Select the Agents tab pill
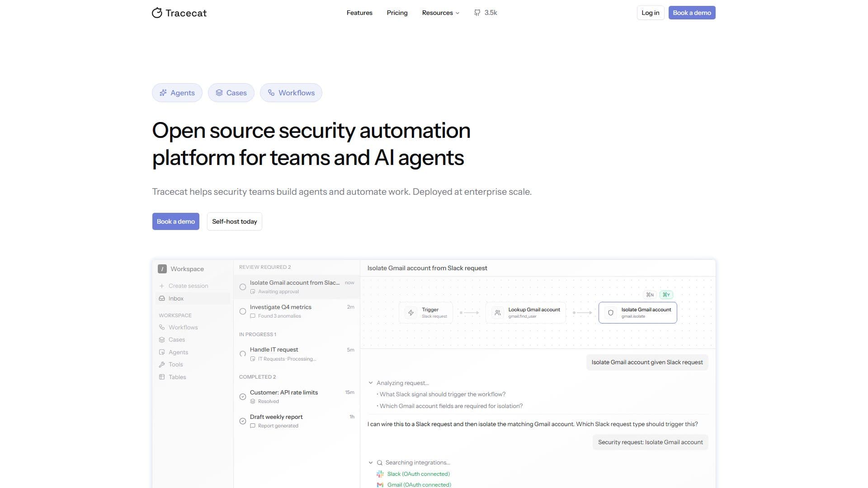 (177, 93)
